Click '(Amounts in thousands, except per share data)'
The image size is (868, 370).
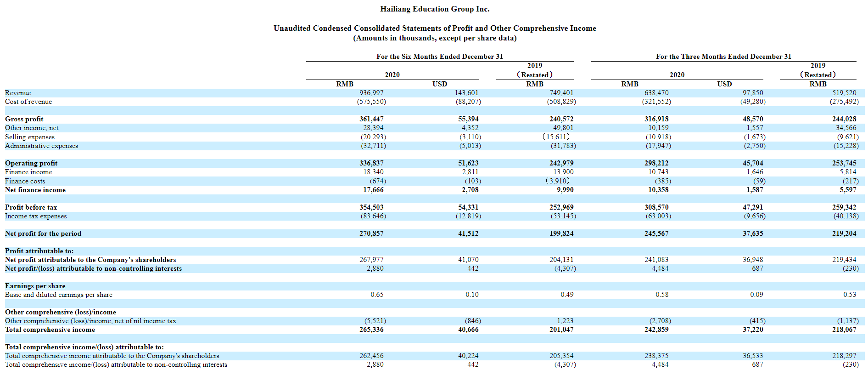tap(435, 38)
